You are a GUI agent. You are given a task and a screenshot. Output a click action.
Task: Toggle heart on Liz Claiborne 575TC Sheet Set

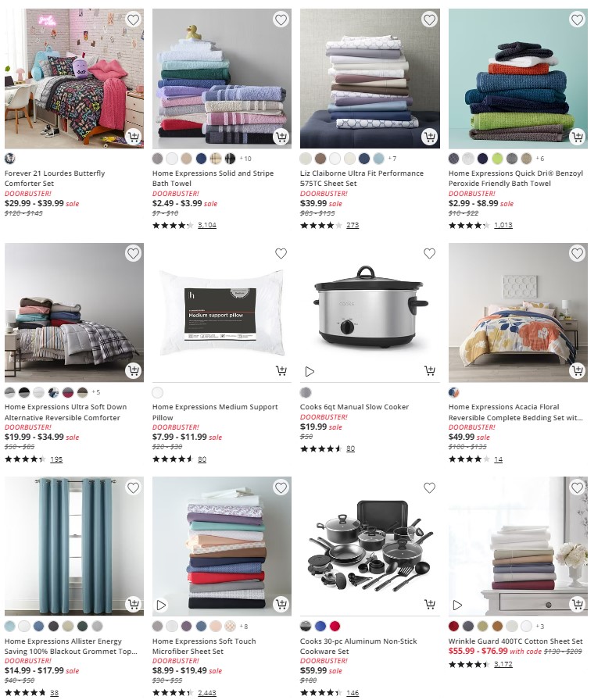(x=429, y=20)
